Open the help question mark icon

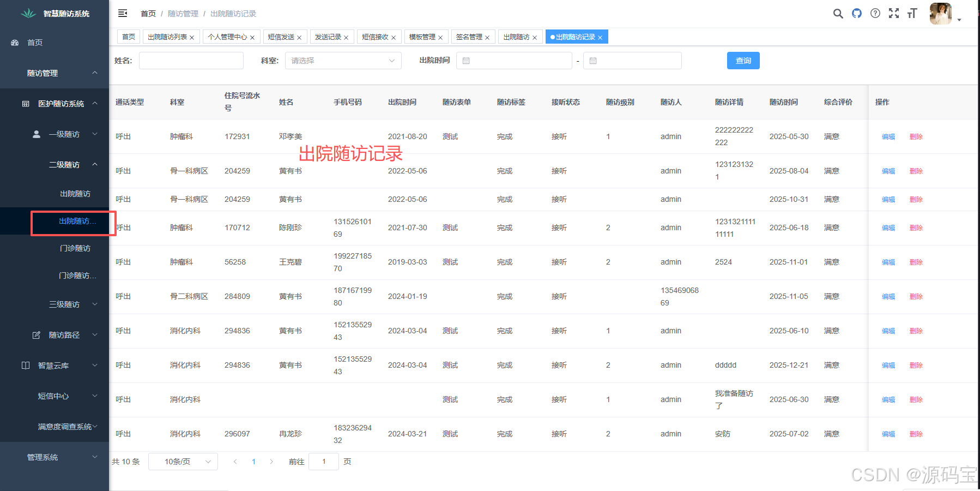click(875, 14)
